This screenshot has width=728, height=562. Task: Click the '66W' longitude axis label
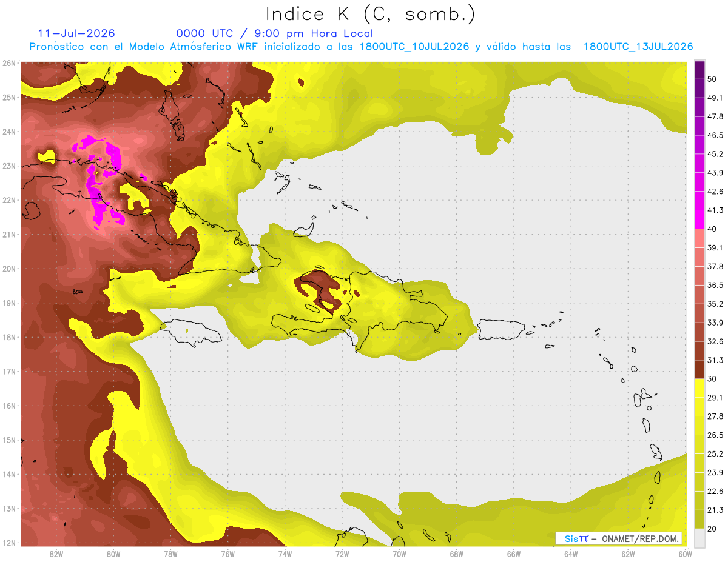514,554
